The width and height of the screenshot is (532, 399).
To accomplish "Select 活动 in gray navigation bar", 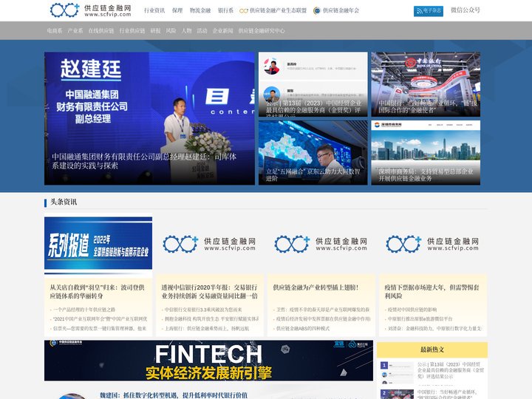I will [x=202, y=30].
